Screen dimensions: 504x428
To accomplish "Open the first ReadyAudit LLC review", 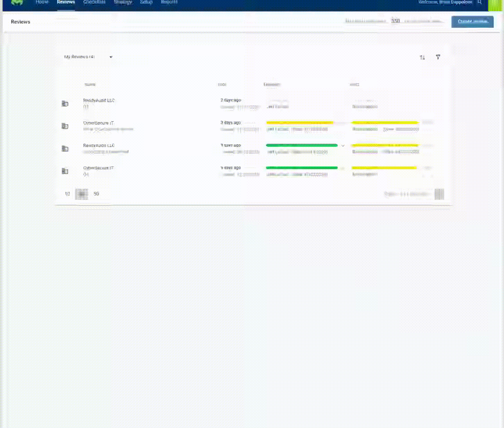I will coord(99,101).
